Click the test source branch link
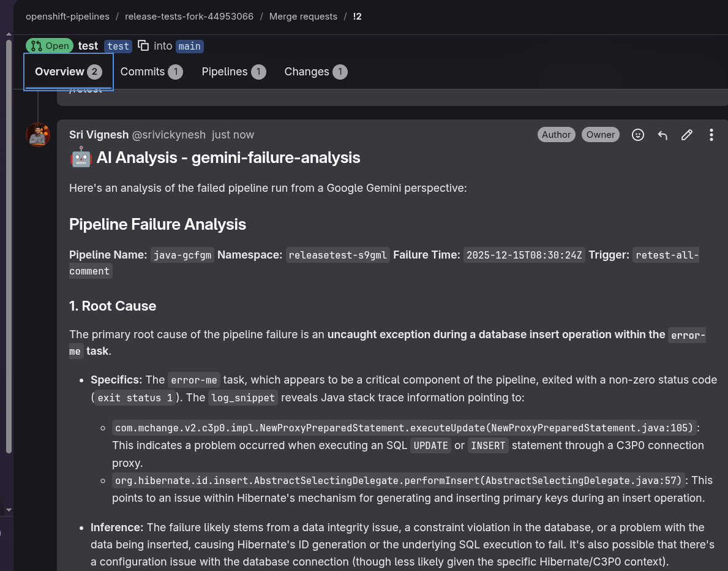This screenshot has height=571, width=728. (x=118, y=46)
